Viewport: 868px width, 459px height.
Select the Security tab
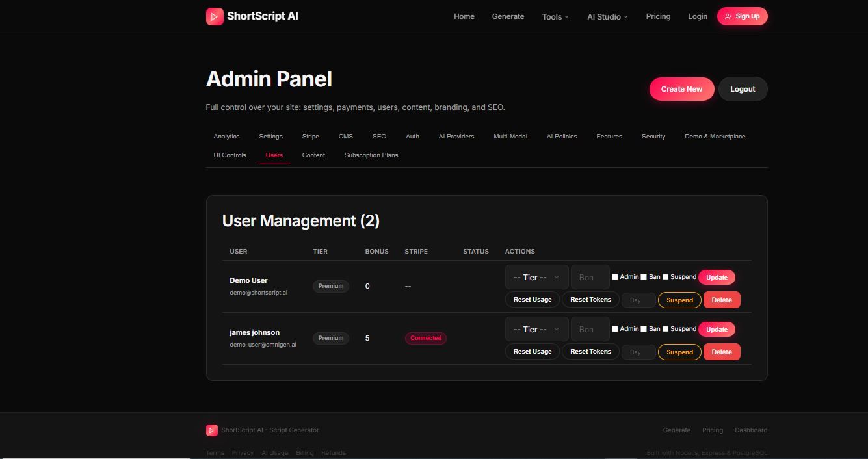tap(653, 137)
